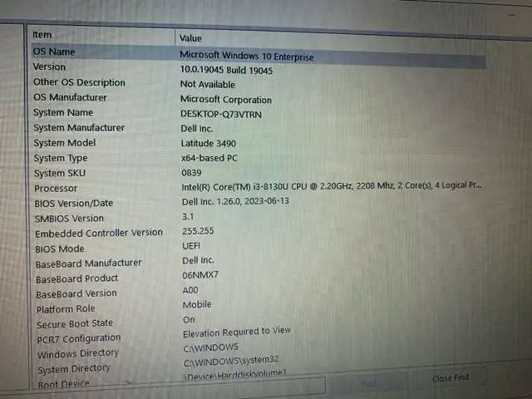Click the x64-based PC value
Image resolution: width=532 pixels, height=399 pixels.
(x=209, y=158)
